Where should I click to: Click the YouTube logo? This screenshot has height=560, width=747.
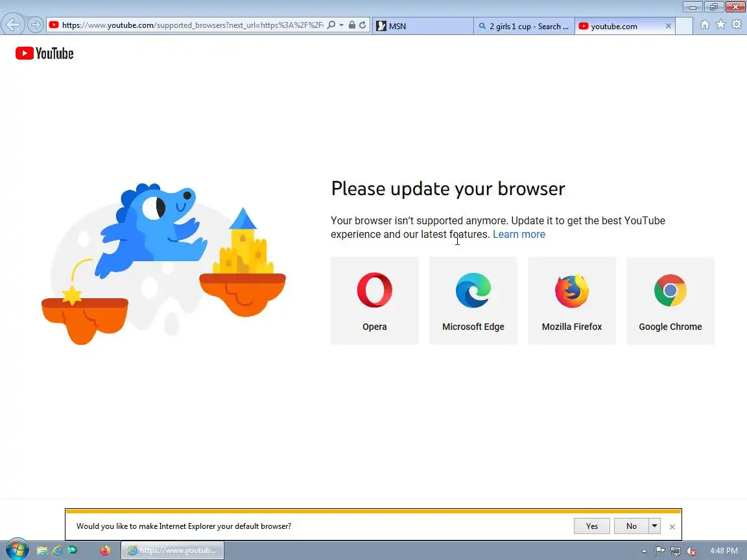point(44,53)
